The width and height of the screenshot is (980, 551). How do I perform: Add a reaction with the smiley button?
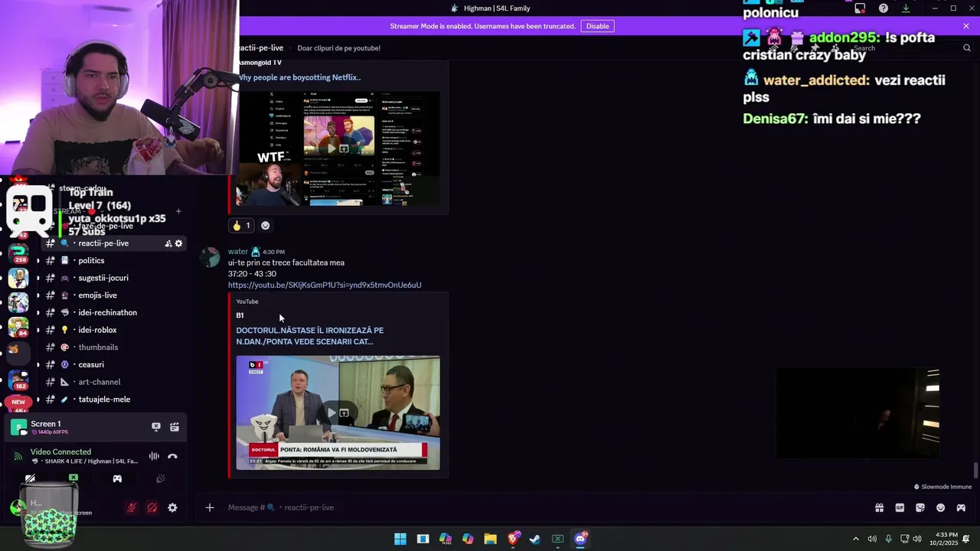point(266,226)
